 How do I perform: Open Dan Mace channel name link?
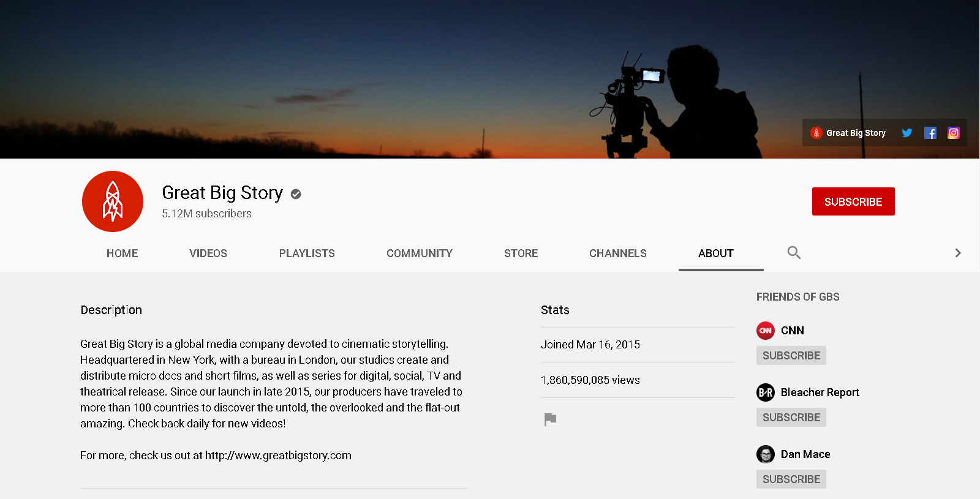(x=805, y=454)
